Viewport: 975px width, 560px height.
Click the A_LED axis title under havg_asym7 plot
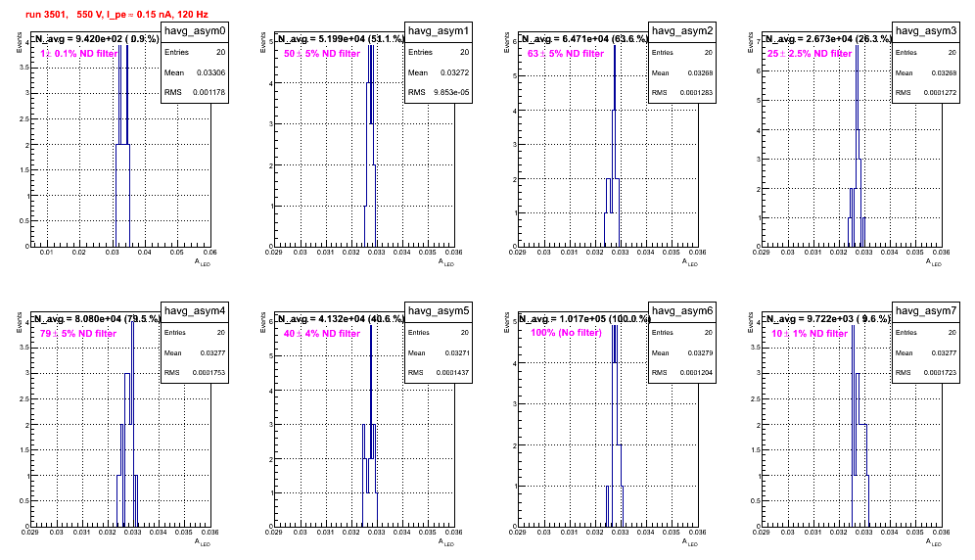point(934,542)
